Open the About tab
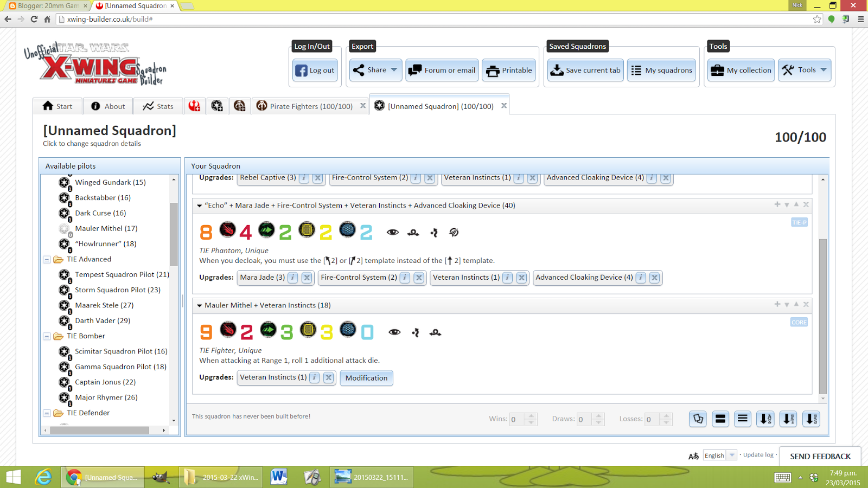The height and width of the screenshot is (488, 868). [108, 106]
